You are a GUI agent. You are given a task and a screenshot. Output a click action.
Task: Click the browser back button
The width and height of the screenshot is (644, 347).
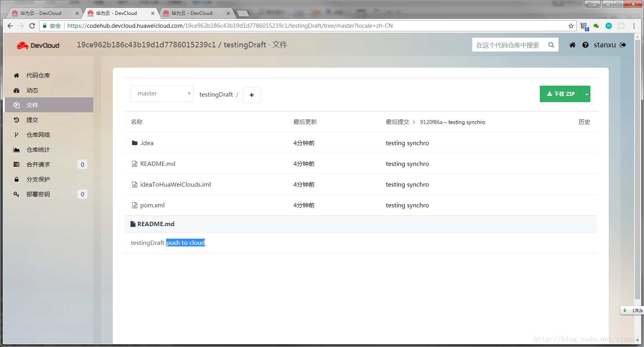click(10, 26)
